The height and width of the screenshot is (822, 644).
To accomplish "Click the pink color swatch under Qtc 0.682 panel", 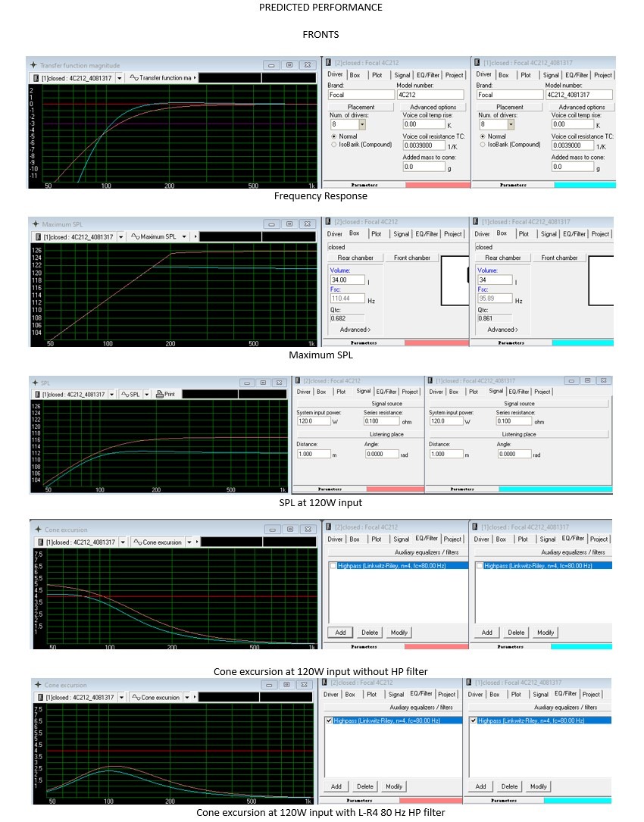I will [x=437, y=343].
